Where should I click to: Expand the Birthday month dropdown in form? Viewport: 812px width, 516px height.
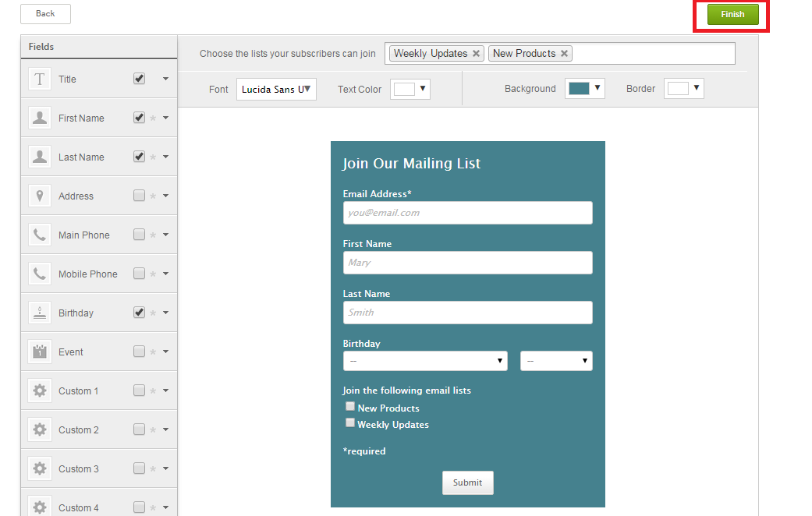[425, 361]
